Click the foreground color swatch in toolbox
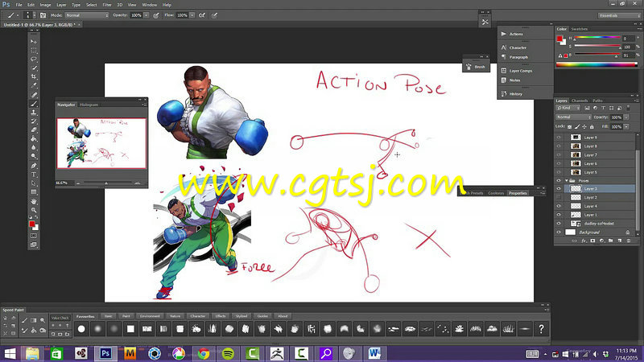 click(31, 224)
